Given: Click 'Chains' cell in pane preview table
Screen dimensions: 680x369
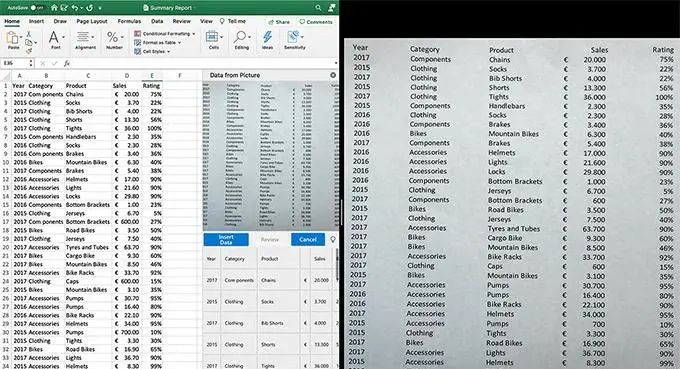Looking at the screenshot, I should click(x=278, y=280).
